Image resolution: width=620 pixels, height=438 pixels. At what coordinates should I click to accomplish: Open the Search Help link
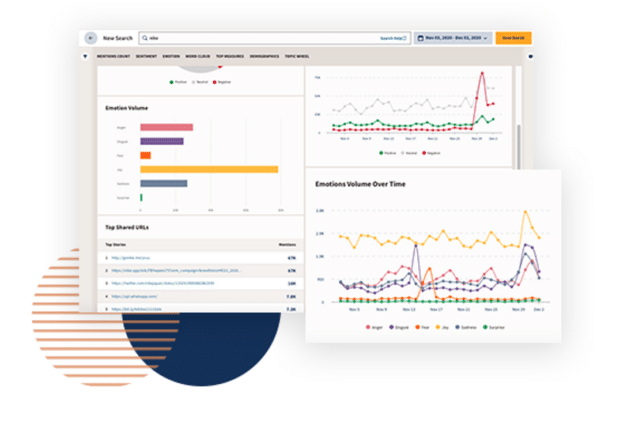(x=393, y=37)
